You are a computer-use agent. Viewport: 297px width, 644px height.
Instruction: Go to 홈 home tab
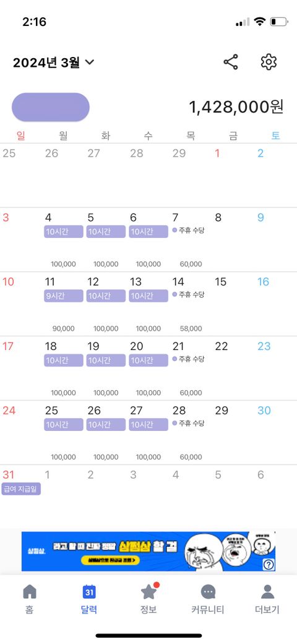point(30,599)
